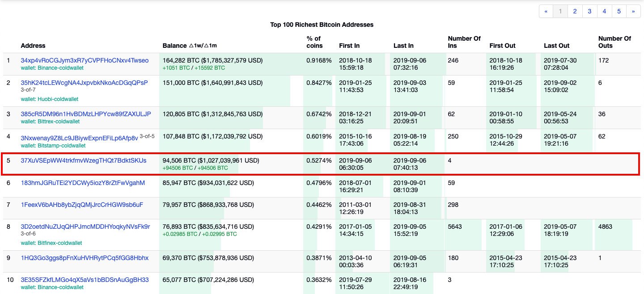Open pagination page 2
Screen dimensions: 644x294
575,12
